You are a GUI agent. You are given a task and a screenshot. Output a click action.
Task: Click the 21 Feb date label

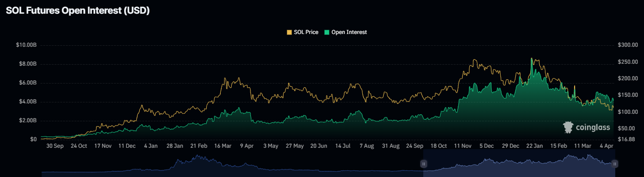199,146
